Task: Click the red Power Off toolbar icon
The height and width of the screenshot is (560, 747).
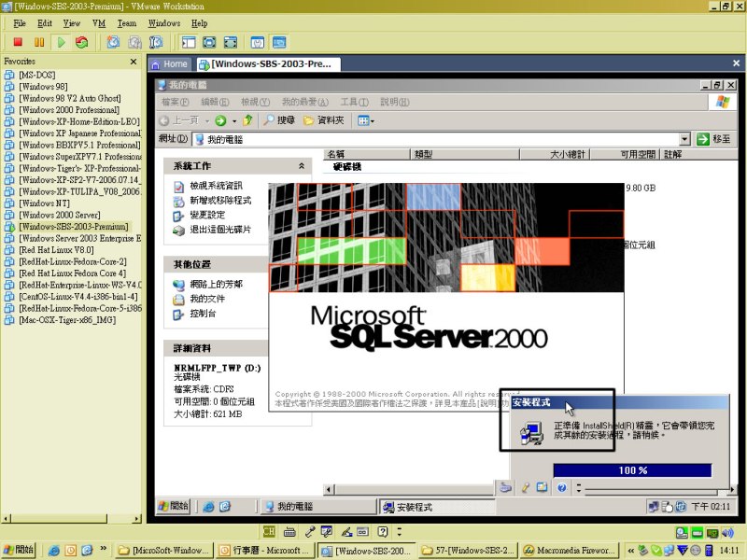Action: [18, 42]
